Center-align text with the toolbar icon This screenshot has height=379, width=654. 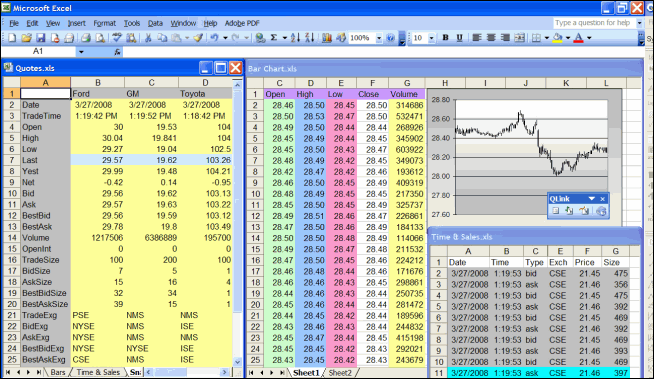click(491, 38)
